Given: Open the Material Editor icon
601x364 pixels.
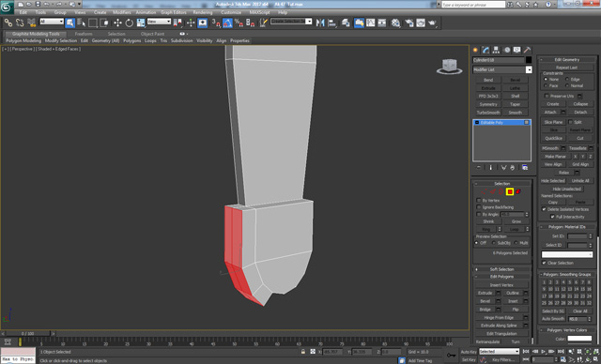Looking at the screenshot, I should 396,23.
